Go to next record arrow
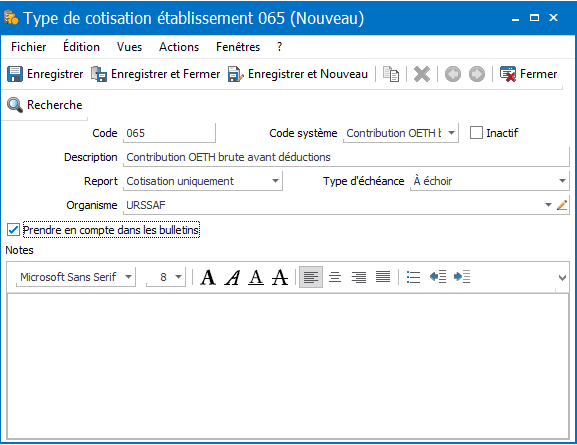 (x=477, y=74)
